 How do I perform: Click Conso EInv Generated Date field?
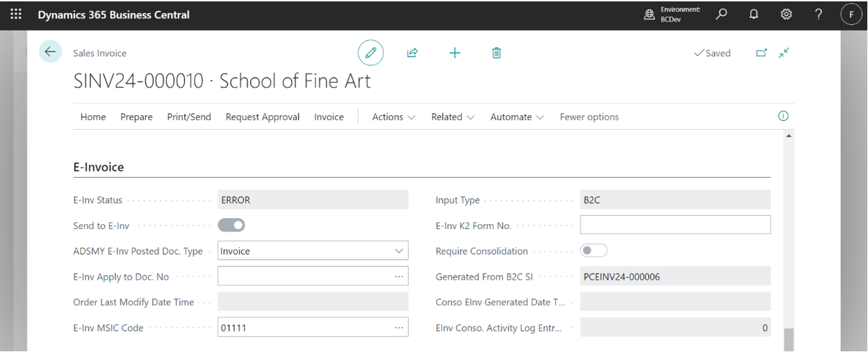(x=675, y=302)
